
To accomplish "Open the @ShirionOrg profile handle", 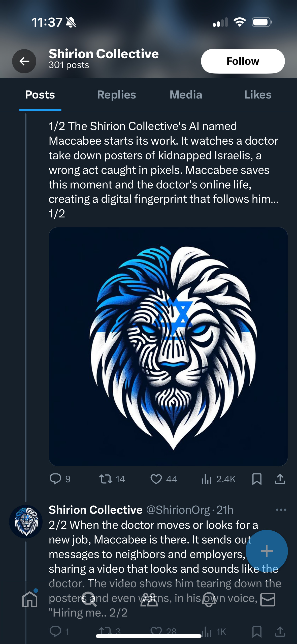I will [178, 510].
